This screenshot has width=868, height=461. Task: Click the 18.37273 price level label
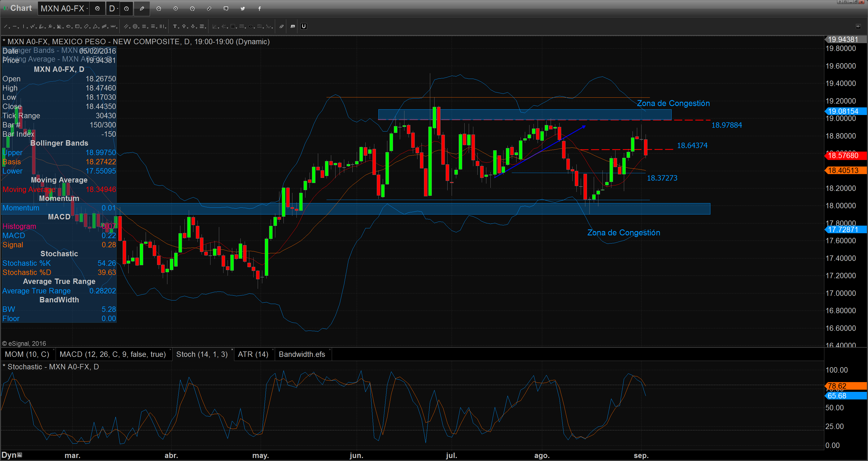point(662,178)
